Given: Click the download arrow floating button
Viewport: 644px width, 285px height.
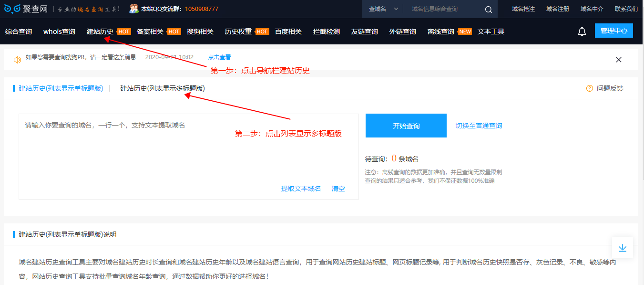Looking at the screenshot, I should [x=622, y=248].
